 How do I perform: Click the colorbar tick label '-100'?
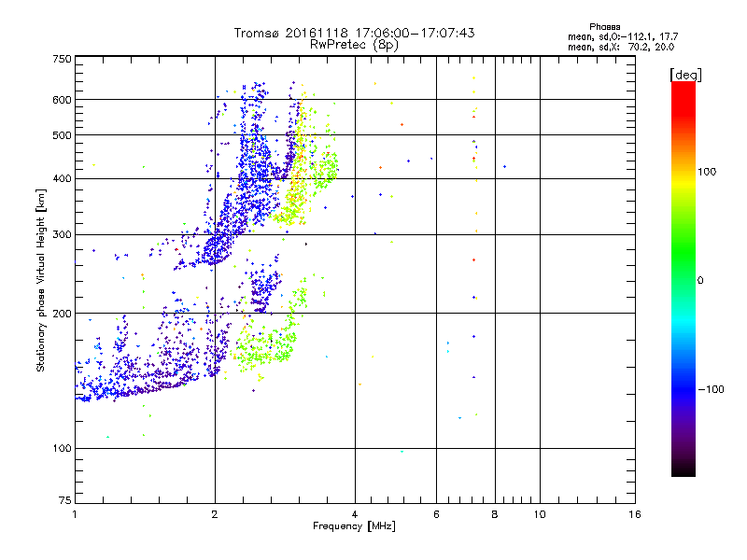712,389
